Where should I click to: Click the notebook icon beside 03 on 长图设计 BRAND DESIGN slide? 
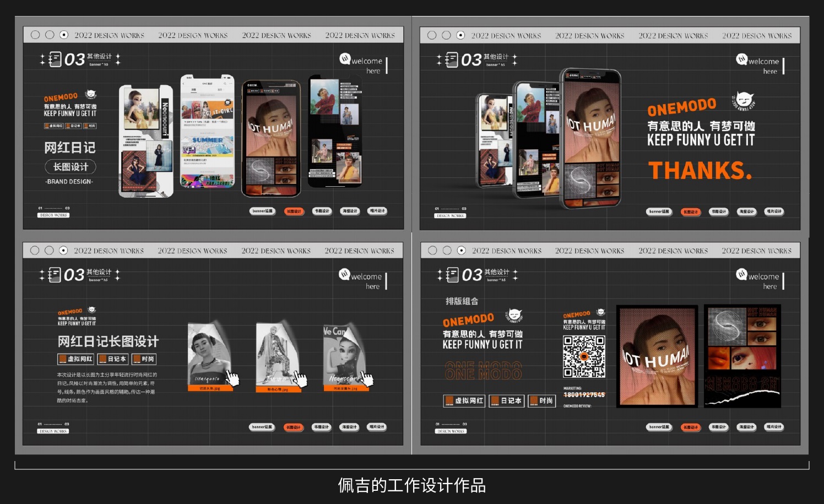point(55,59)
